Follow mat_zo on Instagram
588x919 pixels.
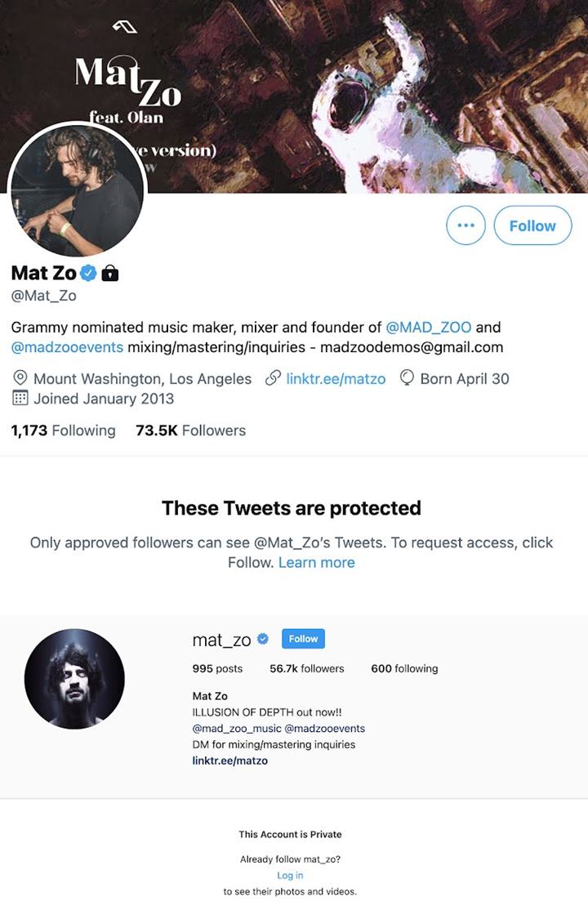(x=303, y=639)
